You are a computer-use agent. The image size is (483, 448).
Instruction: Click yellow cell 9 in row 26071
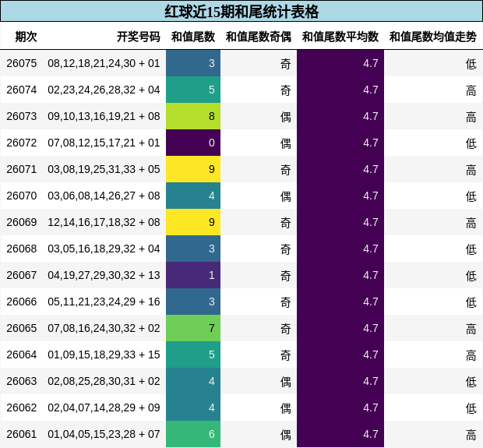(193, 169)
